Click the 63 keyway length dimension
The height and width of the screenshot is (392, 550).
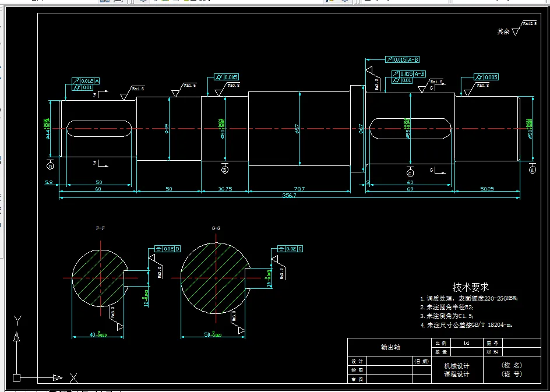click(x=410, y=182)
